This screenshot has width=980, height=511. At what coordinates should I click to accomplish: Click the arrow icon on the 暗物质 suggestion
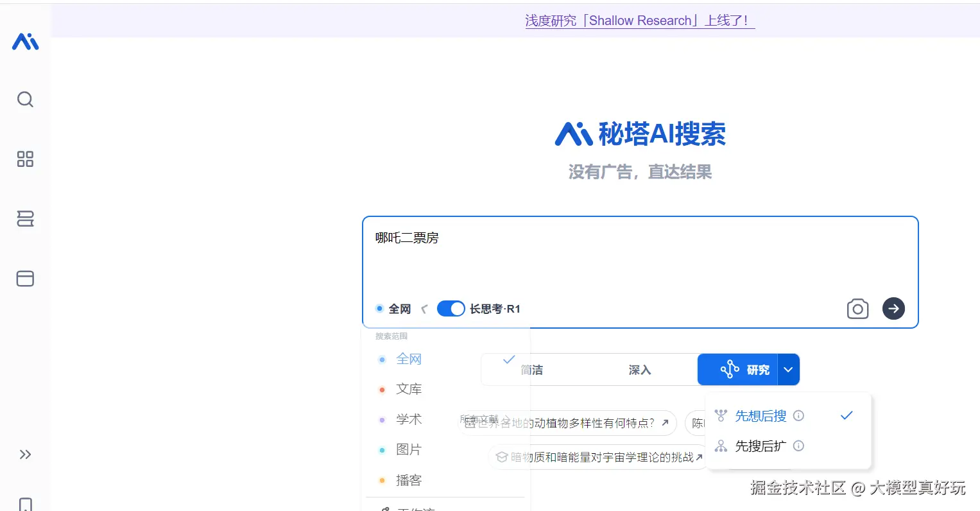[x=700, y=457]
